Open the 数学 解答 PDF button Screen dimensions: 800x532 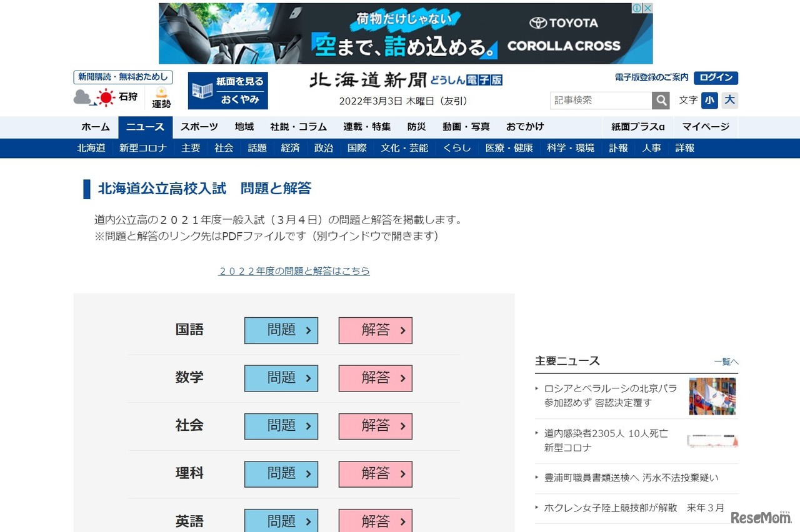point(374,378)
